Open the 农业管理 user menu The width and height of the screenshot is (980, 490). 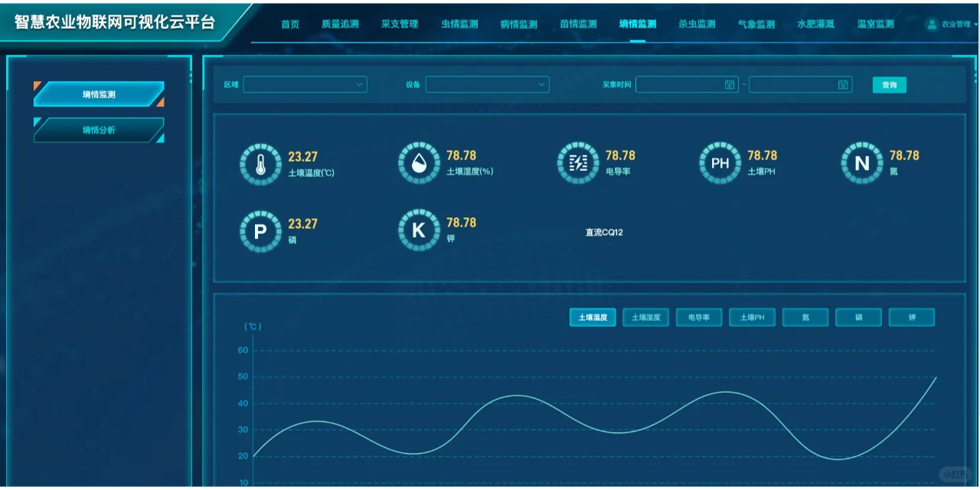(x=952, y=24)
